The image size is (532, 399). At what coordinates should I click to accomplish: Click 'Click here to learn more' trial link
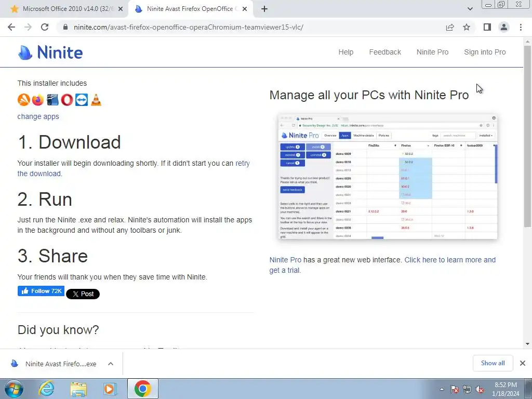[x=450, y=260]
